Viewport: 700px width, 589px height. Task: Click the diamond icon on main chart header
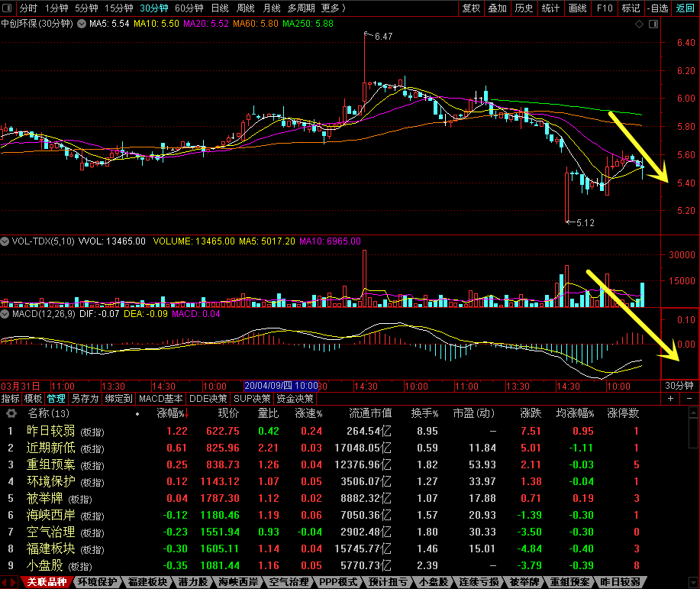click(639, 24)
